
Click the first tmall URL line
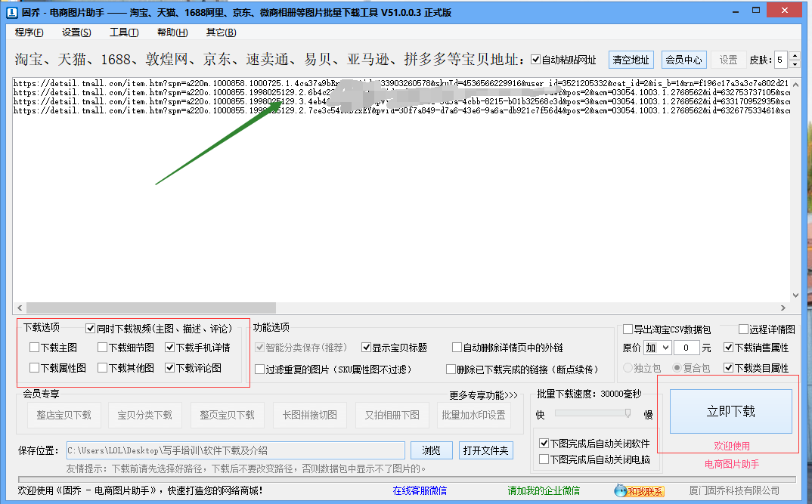click(401, 83)
